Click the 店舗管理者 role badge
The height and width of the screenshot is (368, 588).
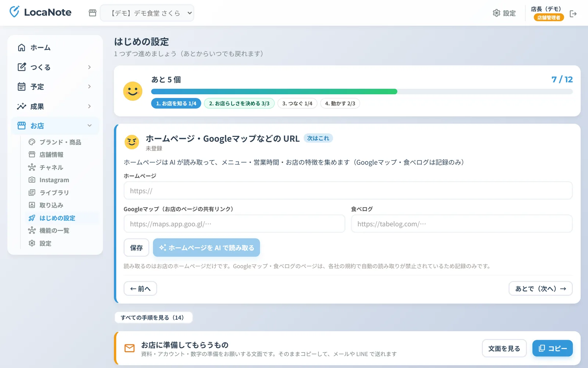[549, 17]
